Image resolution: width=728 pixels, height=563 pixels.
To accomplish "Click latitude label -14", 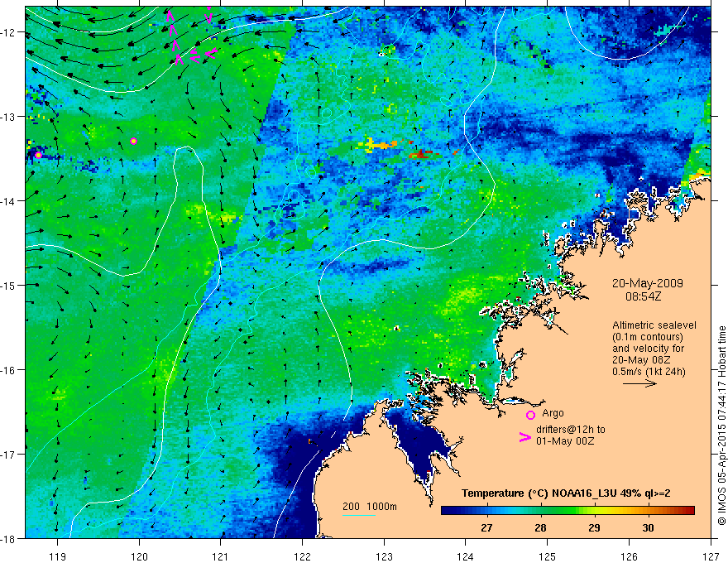I will [8, 200].
